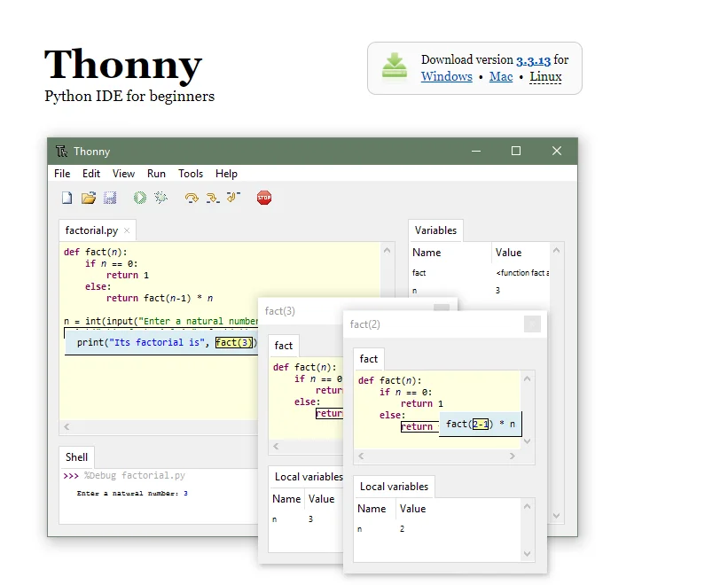Viewport: 728px width, 585px height.
Task: Click the Step out debugger icon
Action: point(233,198)
